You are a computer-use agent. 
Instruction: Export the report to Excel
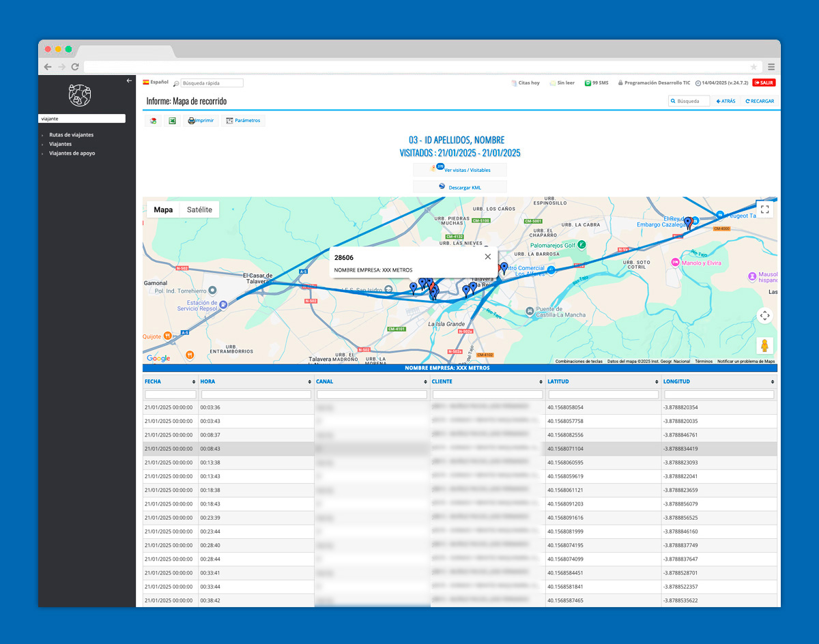pyautogui.click(x=173, y=121)
